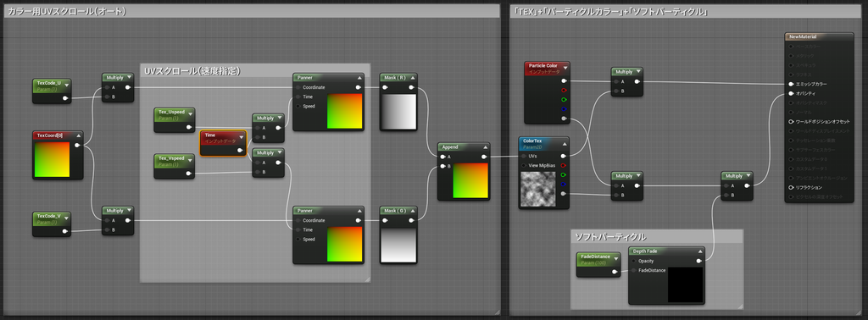The image size is (868, 320).
Task: Click the green channel output pin on Particle Color
Action: [564, 100]
